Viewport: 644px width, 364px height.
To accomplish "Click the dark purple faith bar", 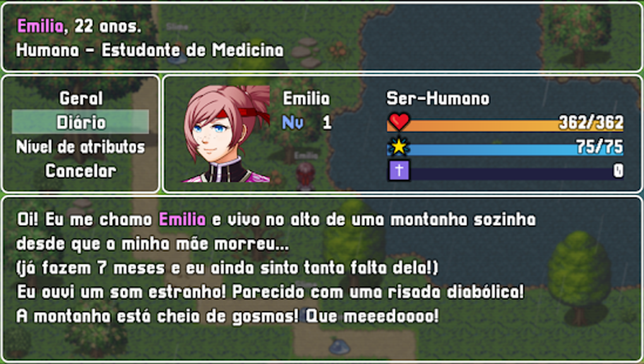I will [x=515, y=174].
